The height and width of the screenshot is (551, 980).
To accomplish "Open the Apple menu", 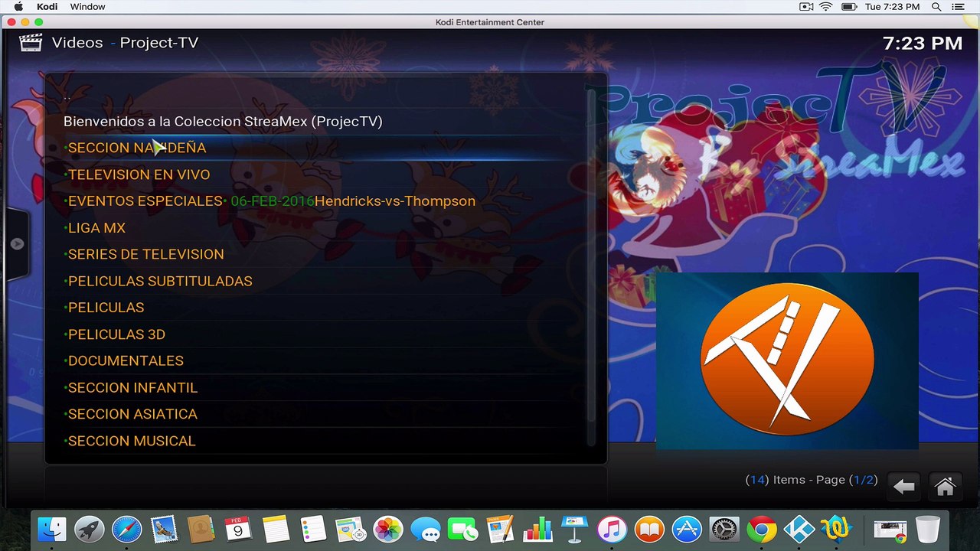I will click(x=18, y=7).
